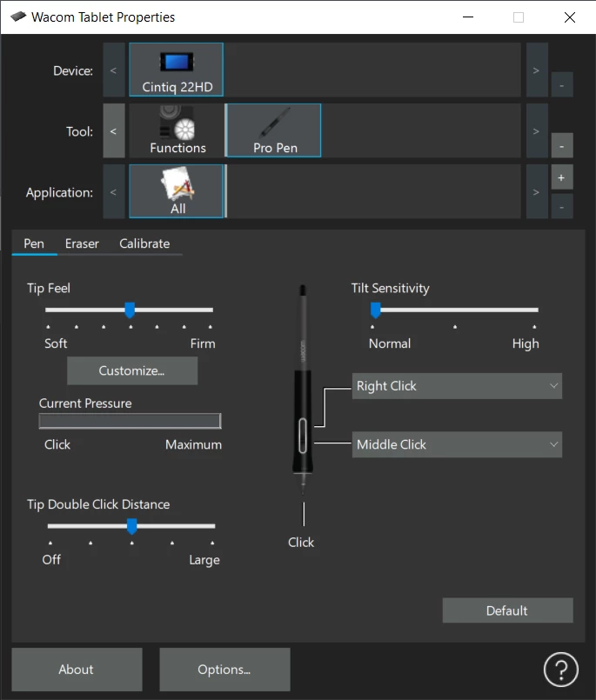The image size is (596, 700).
Task: Click the 'Off' label under double click distance
Action: tap(51, 560)
